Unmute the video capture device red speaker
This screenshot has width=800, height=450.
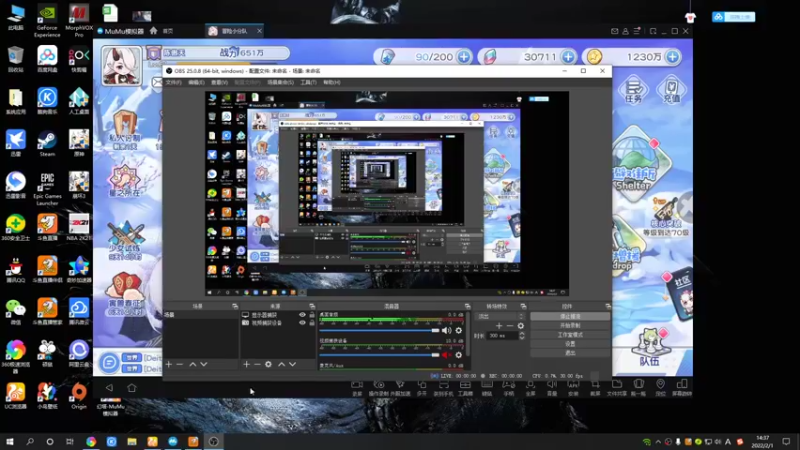coord(447,355)
